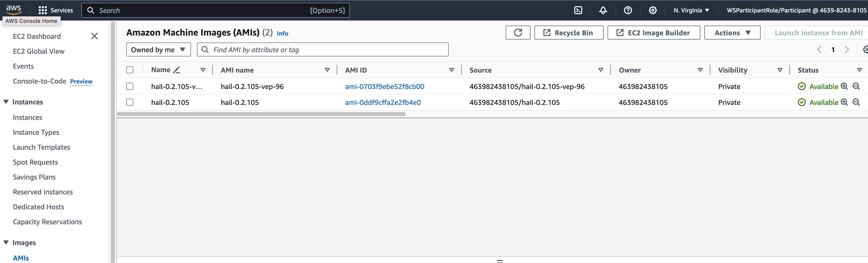
Task: Open Savings Plans page
Action: point(34,177)
